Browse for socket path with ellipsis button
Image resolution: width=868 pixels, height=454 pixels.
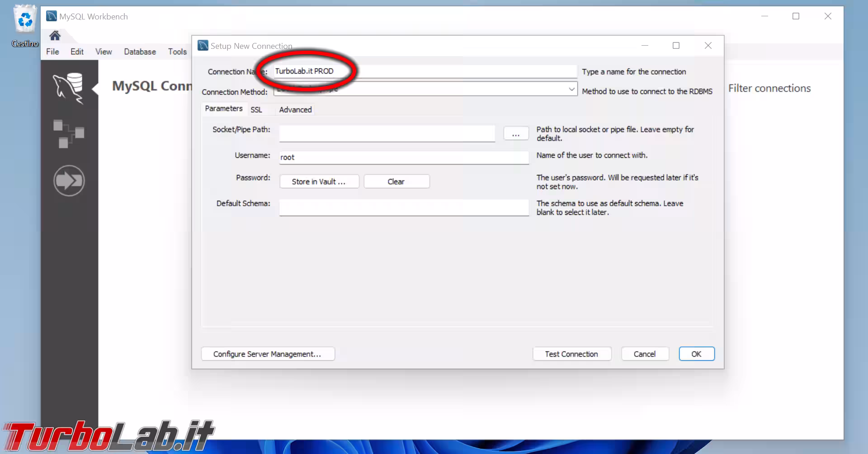tap(516, 133)
